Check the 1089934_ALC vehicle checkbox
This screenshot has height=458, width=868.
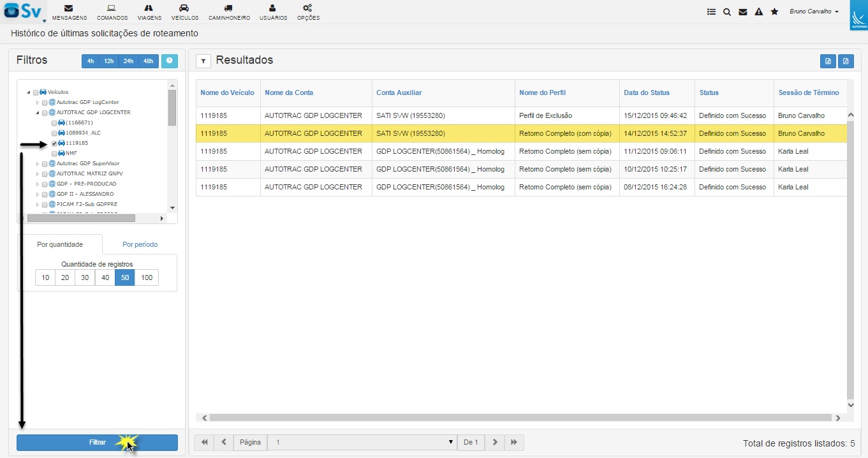pos(54,133)
